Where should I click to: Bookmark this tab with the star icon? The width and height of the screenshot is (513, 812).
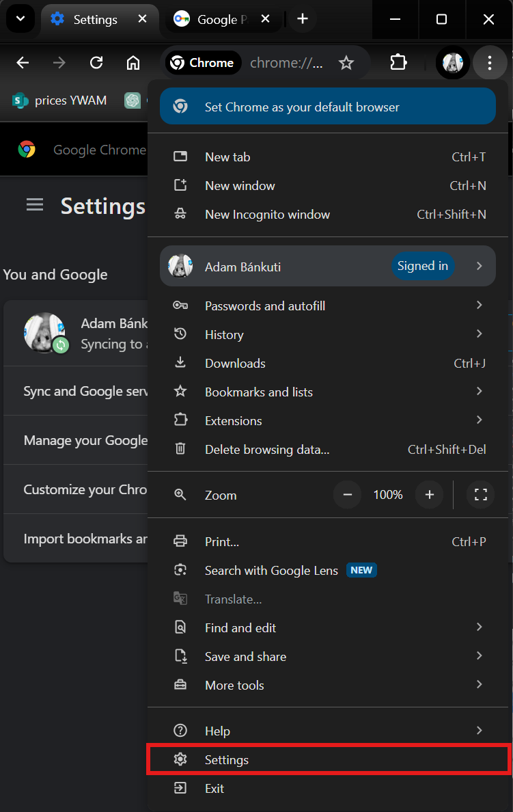[346, 63]
